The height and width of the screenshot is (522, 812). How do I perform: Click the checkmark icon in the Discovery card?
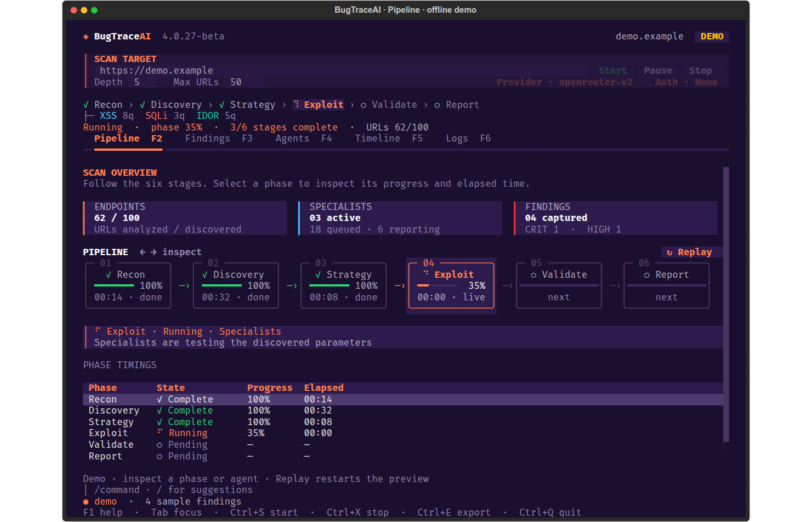point(205,275)
